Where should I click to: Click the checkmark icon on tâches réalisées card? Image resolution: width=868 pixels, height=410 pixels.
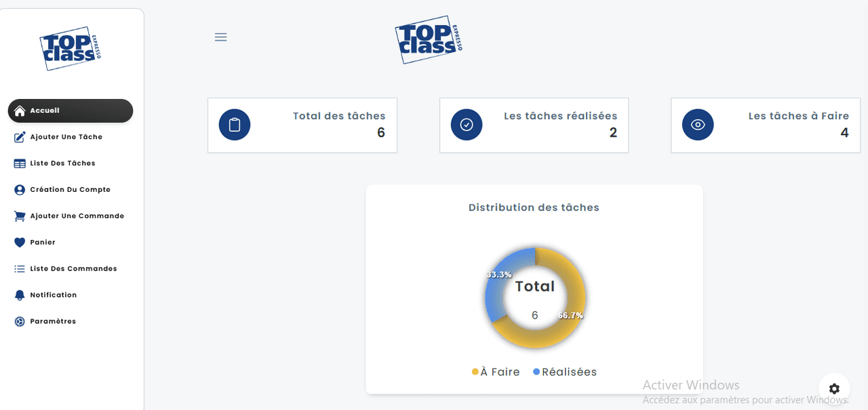(467, 125)
